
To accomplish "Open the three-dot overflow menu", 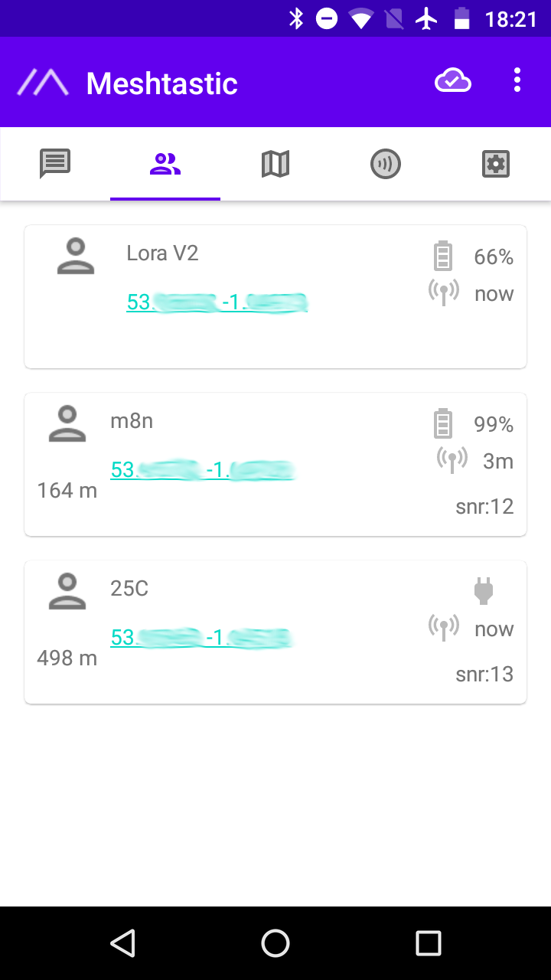I will [x=517, y=80].
